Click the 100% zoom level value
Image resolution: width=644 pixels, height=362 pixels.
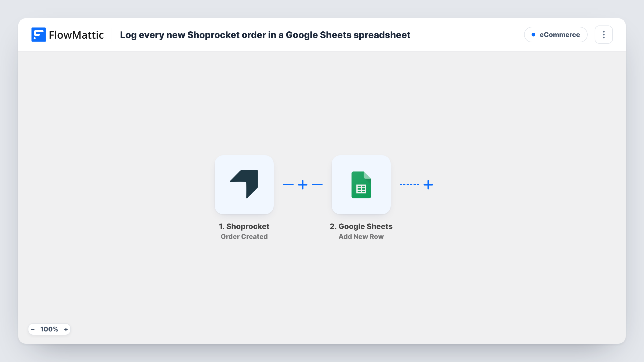49,329
